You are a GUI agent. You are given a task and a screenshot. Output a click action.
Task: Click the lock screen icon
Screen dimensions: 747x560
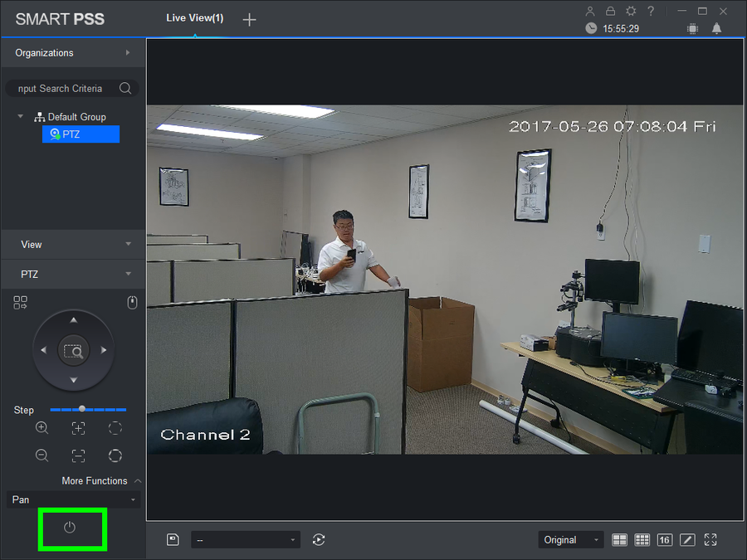(610, 11)
